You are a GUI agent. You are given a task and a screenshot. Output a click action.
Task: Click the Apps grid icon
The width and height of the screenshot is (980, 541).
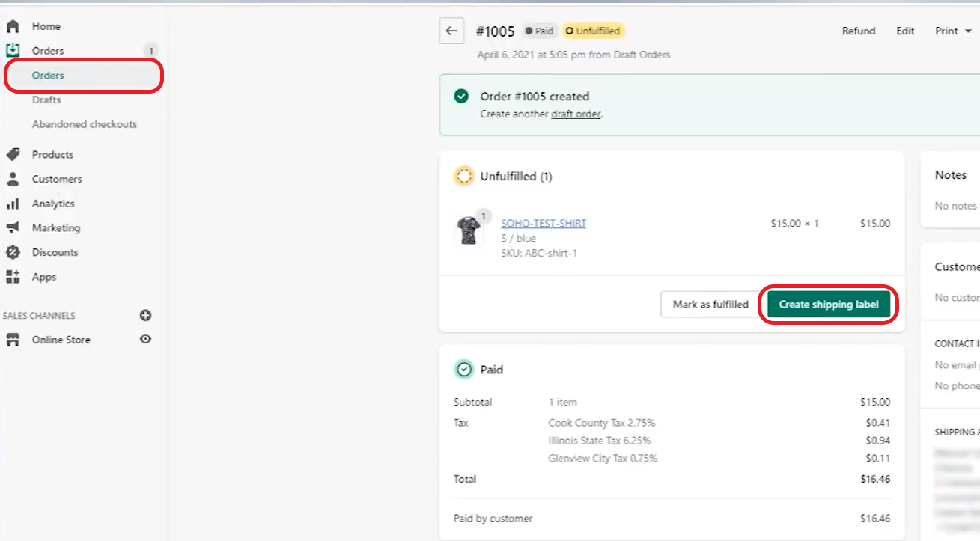pos(14,277)
